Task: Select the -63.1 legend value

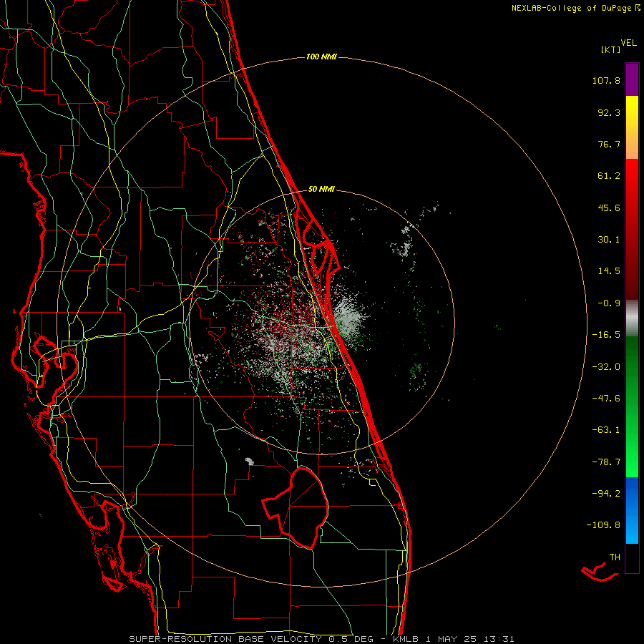Action: click(x=606, y=430)
